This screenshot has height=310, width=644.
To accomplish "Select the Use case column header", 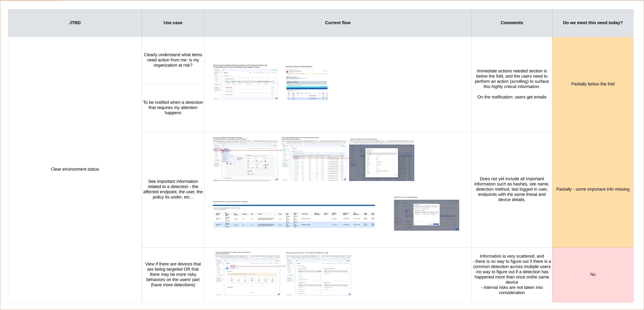I will (x=173, y=23).
